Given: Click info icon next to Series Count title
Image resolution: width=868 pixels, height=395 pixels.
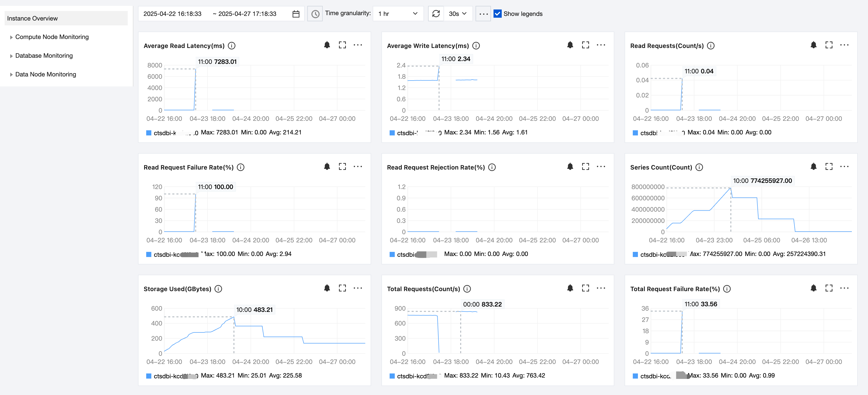Looking at the screenshot, I should click(x=699, y=167).
